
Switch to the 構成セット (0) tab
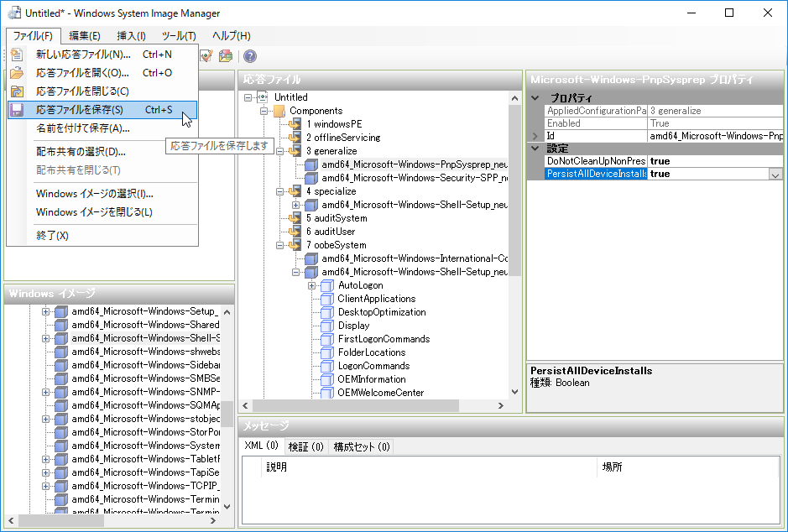pos(362,446)
